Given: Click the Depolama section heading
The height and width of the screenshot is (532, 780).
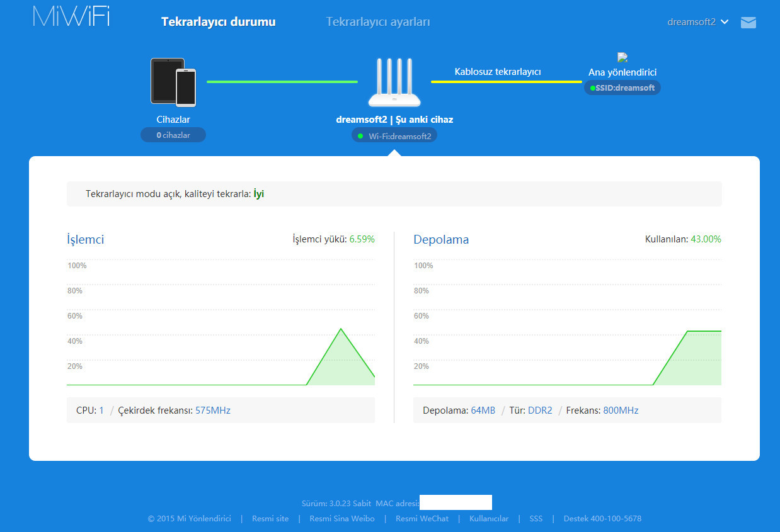Looking at the screenshot, I should coord(441,239).
